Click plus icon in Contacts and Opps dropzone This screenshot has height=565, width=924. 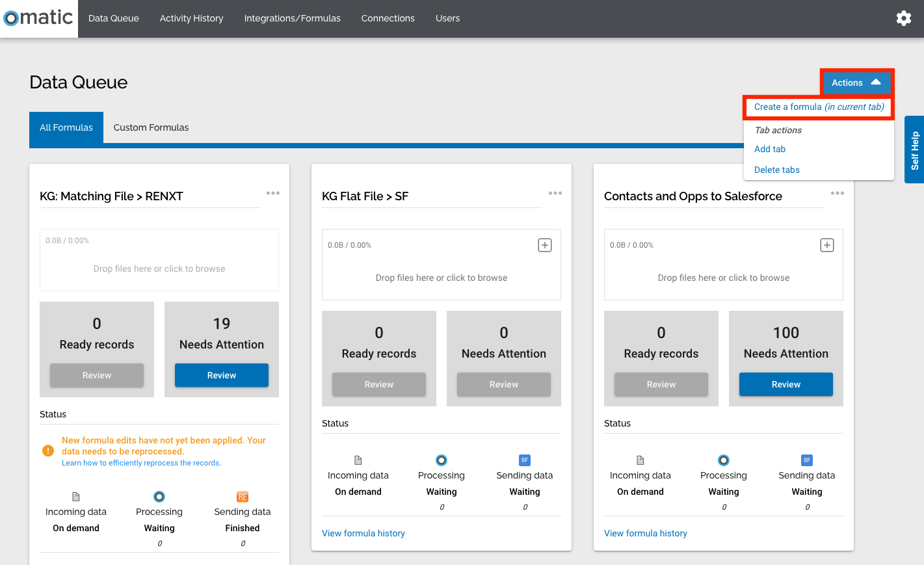point(826,245)
